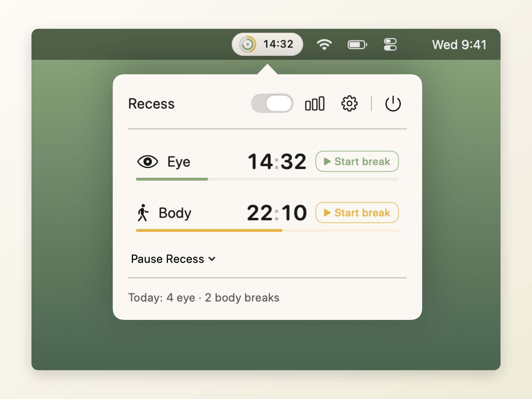The width and height of the screenshot is (532, 399).
Task: Click the Body walking figure icon
Action: click(143, 213)
